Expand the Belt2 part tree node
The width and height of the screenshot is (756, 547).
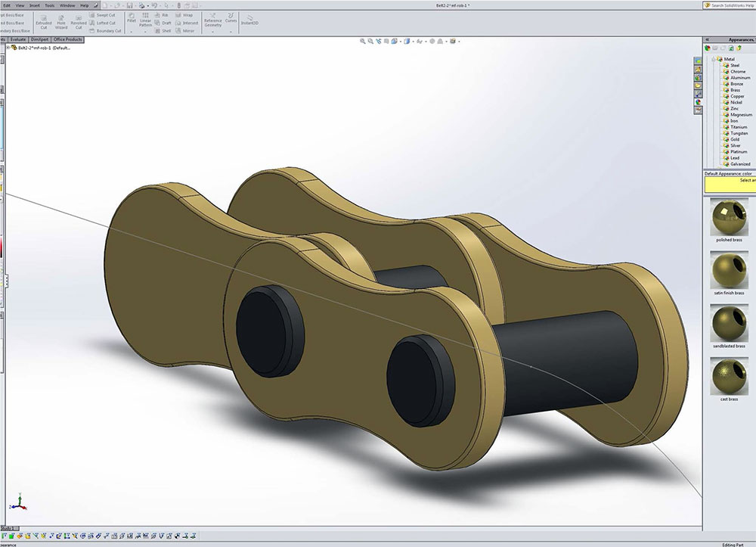pyautogui.click(x=8, y=48)
